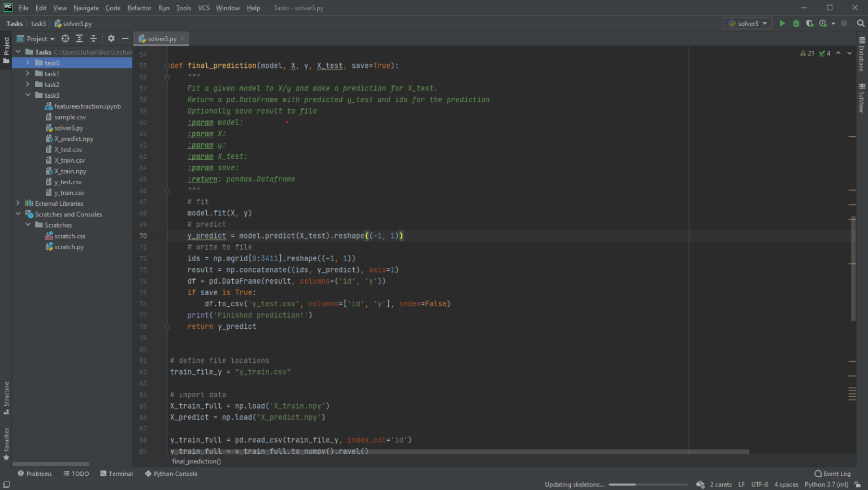Click the Profile run icon

823,23
